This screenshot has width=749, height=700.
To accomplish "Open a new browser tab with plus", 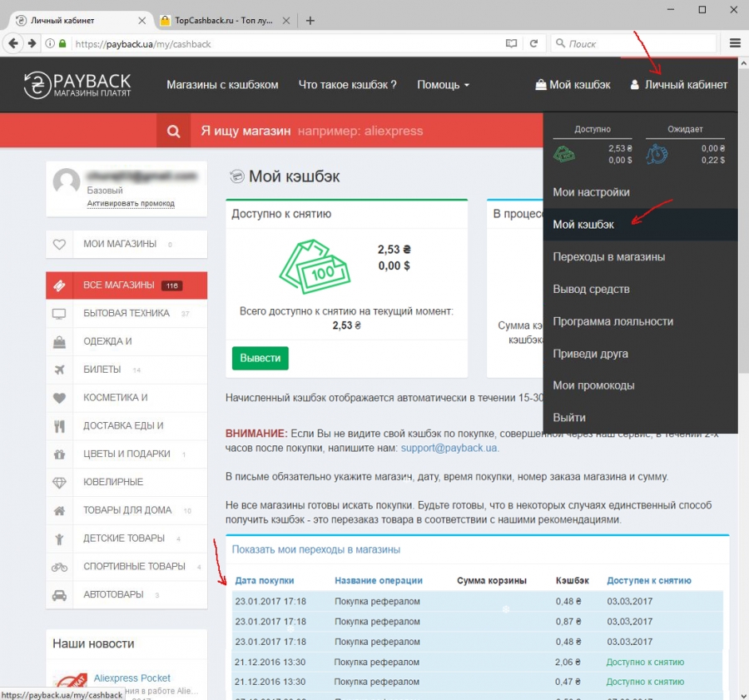I will [310, 21].
